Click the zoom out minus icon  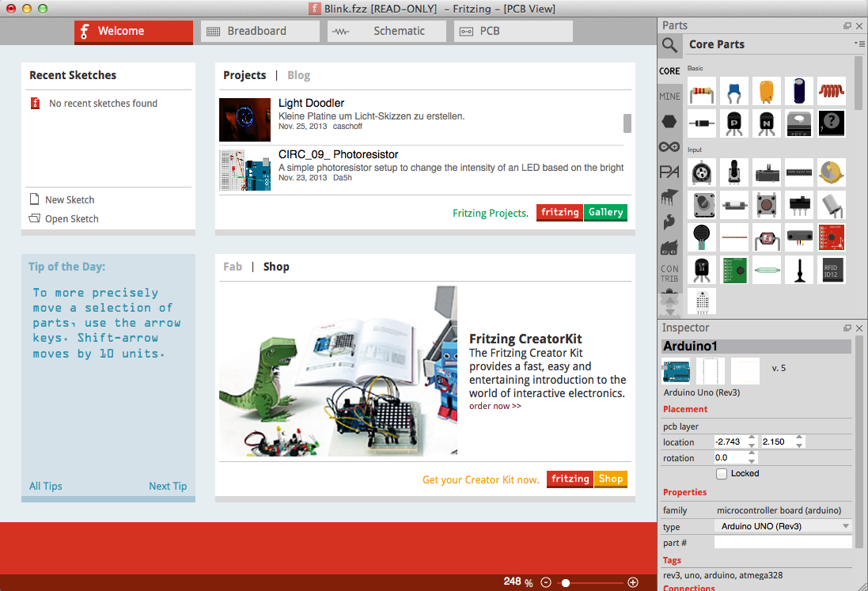coord(546,582)
